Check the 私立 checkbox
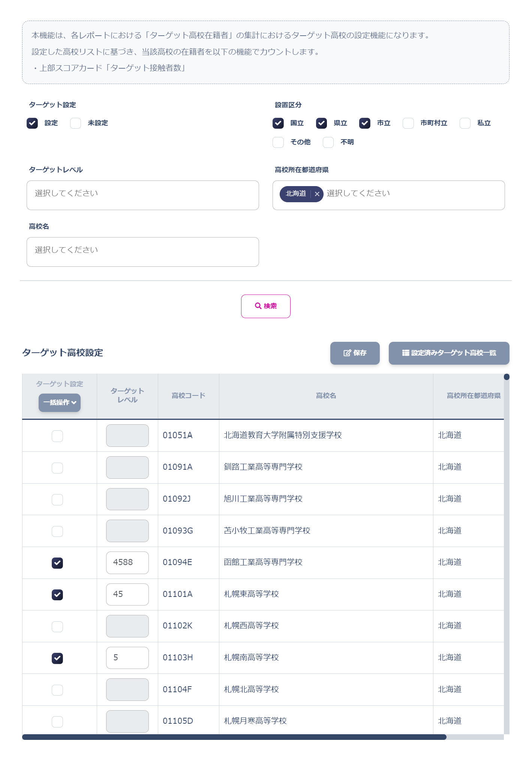532x759 pixels. tap(465, 123)
